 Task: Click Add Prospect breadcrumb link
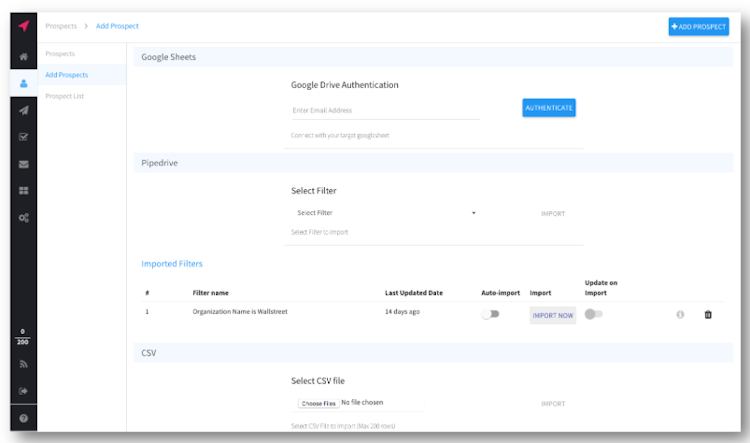tap(117, 26)
